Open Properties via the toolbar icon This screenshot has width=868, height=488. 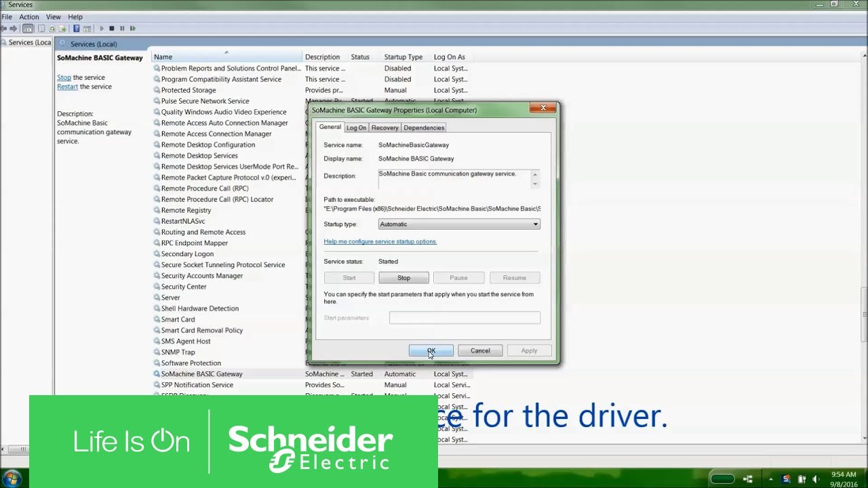[x=41, y=28]
